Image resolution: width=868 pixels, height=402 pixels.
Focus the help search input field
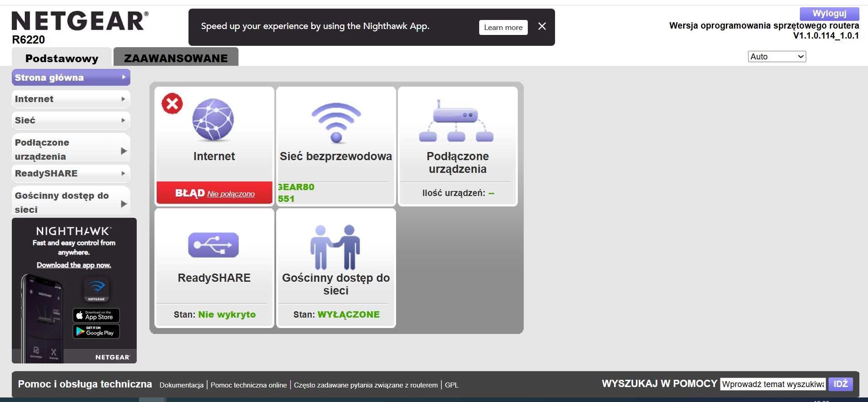tap(773, 384)
